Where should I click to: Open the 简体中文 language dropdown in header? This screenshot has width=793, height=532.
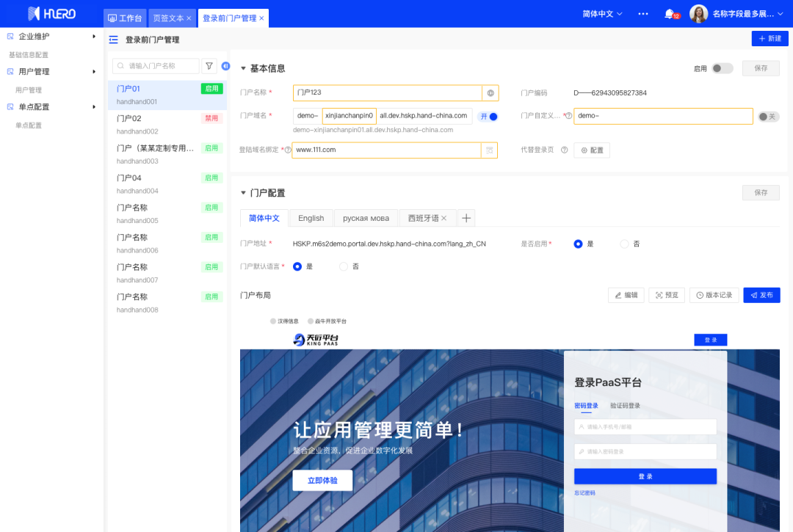pyautogui.click(x=602, y=14)
